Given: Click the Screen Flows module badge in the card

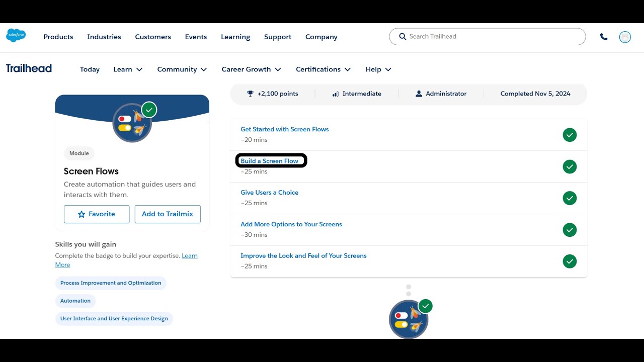Looking at the screenshot, I should coord(132,123).
